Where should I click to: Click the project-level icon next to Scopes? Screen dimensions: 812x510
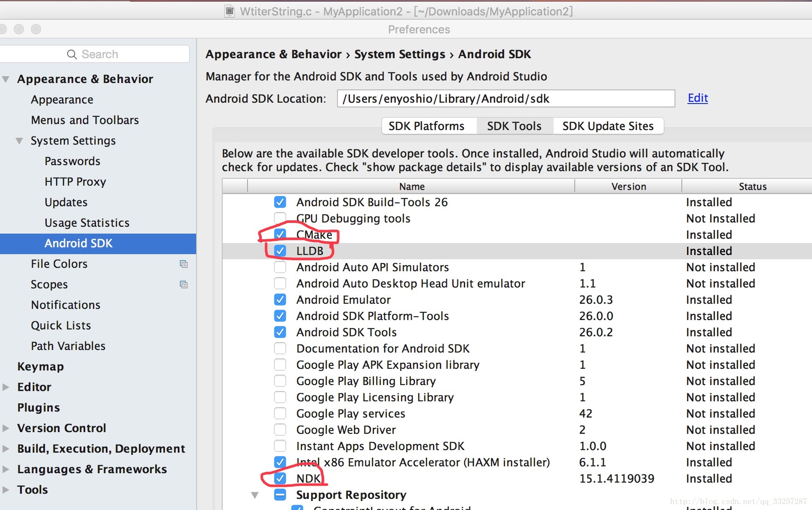click(x=184, y=285)
